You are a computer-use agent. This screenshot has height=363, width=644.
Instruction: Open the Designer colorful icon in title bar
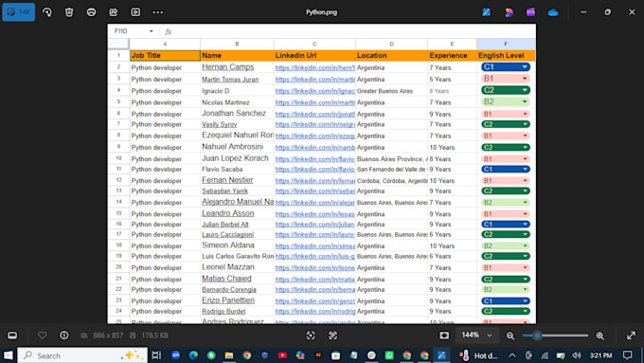pos(509,12)
